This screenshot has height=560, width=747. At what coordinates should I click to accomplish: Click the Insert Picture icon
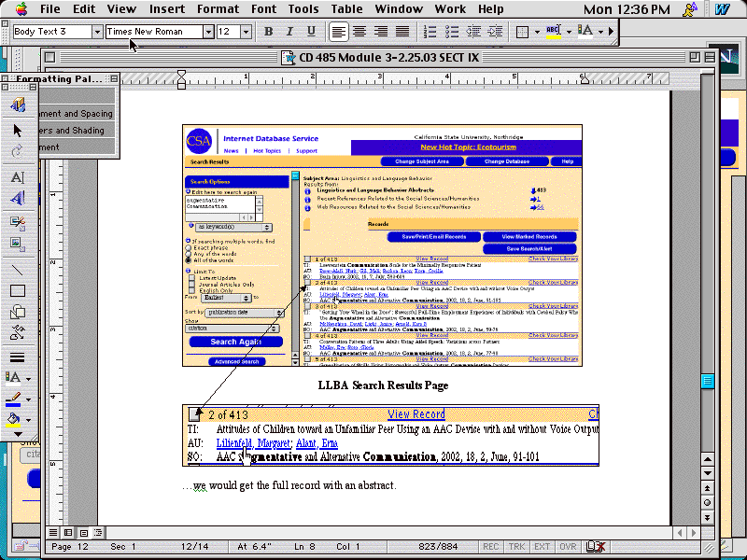pos(18,244)
